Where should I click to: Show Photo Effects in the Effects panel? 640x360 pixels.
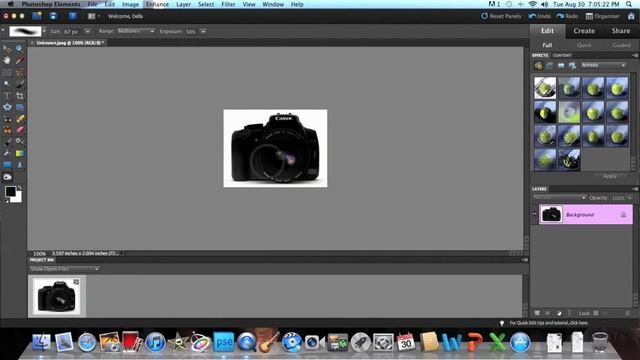[561, 66]
